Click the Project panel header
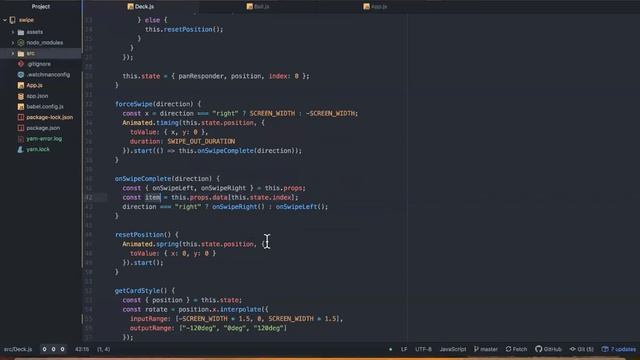The height and width of the screenshot is (360, 640). point(41,7)
